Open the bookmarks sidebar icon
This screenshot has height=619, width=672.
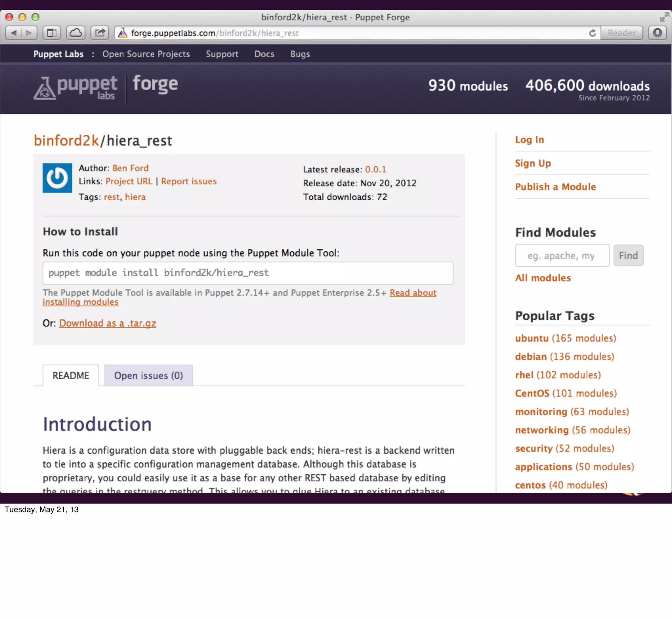[x=52, y=33]
